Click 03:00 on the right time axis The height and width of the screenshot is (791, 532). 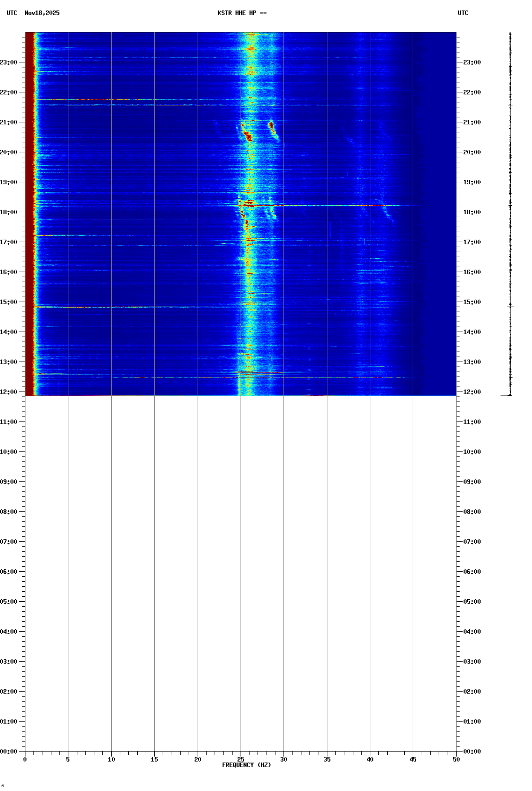(x=472, y=662)
